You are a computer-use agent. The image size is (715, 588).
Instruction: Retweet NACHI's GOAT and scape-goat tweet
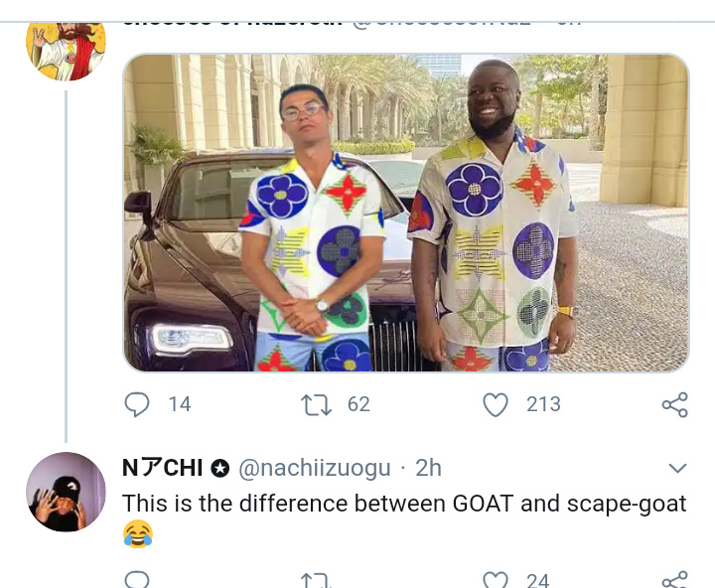coord(316,579)
